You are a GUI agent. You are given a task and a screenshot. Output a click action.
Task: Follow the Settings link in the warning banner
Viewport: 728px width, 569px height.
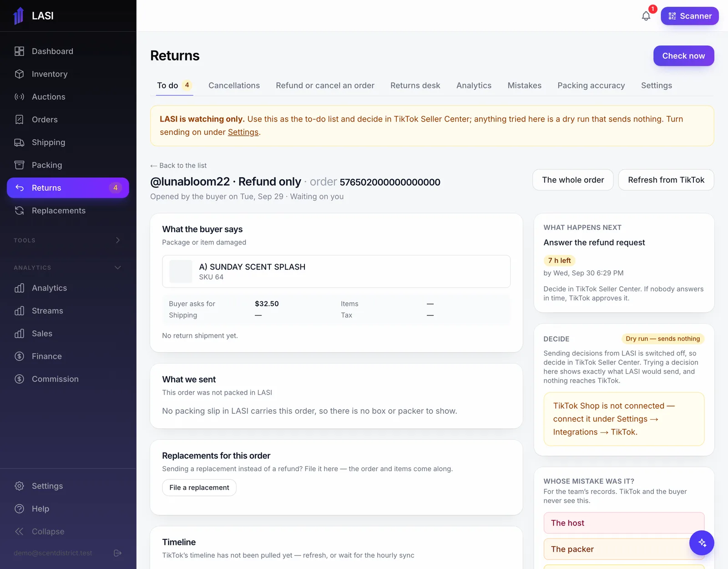[243, 132]
